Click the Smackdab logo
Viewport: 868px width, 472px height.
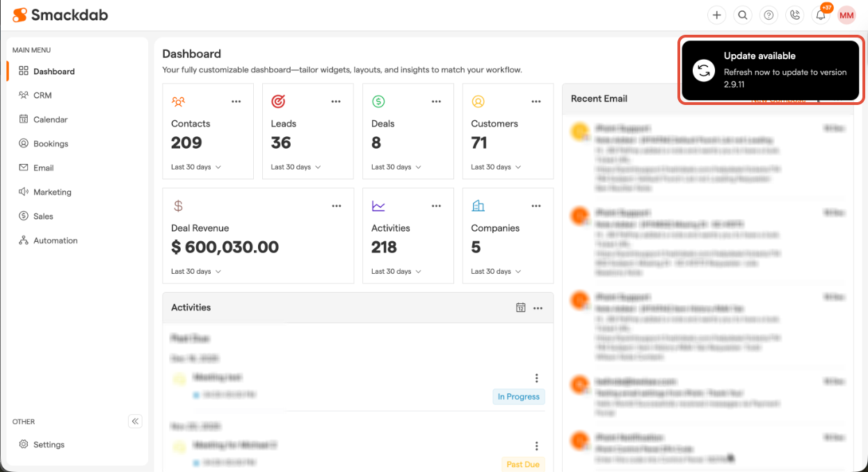[61, 15]
